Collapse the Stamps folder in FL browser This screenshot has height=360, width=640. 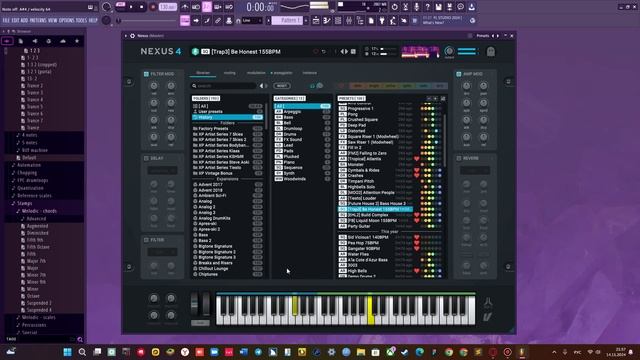coord(24,203)
